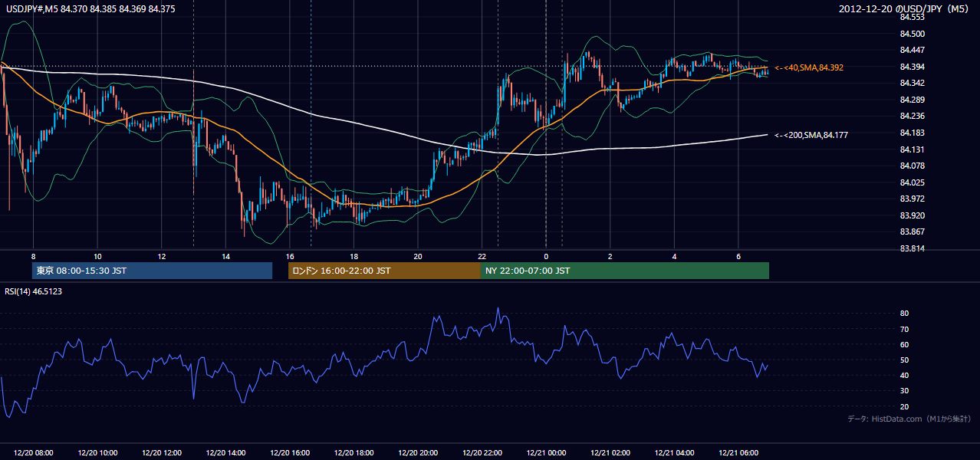
Task: Click the 12/21 00:00 bottom time label
Action: pos(546,453)
